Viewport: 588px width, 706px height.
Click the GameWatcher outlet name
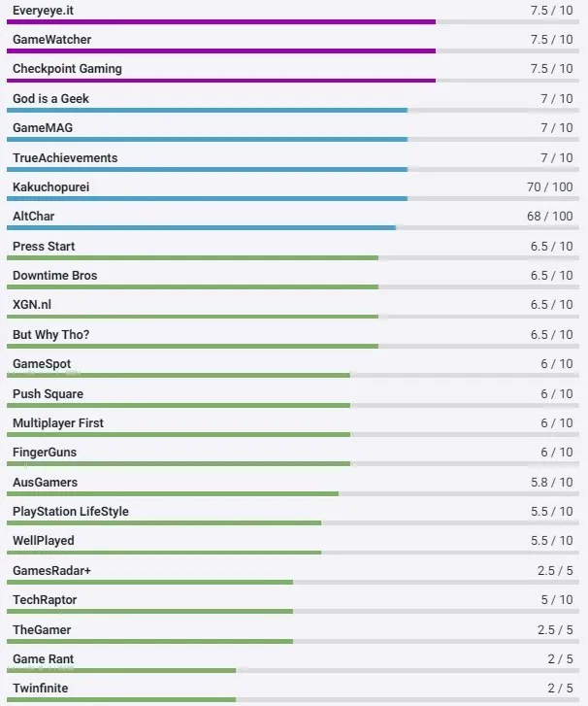point(52,40)
